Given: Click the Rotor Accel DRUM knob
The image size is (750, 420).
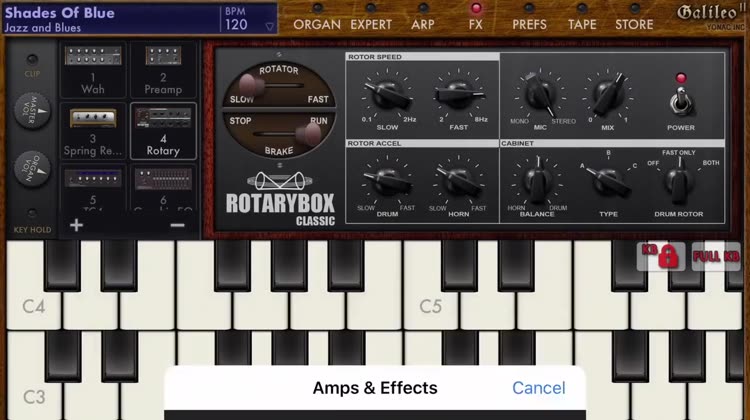Looking at the screenshot, I should (x=387, y=181).
